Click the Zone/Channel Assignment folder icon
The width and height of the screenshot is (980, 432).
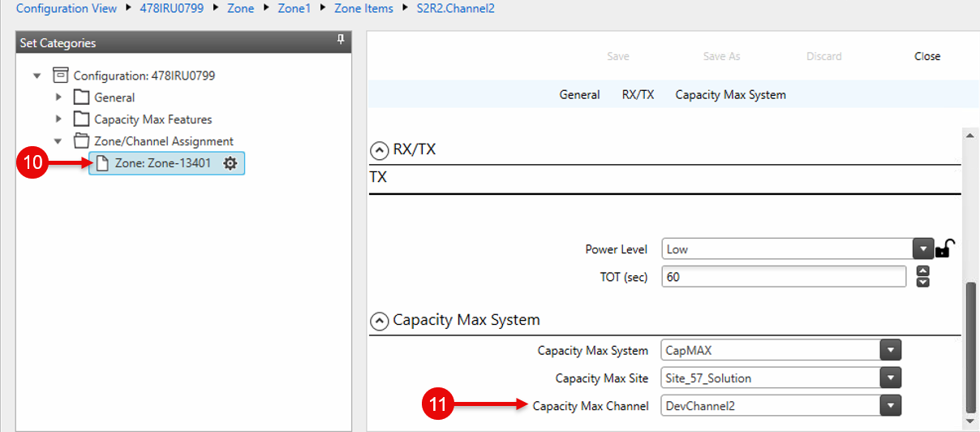(x=81, y=141)
